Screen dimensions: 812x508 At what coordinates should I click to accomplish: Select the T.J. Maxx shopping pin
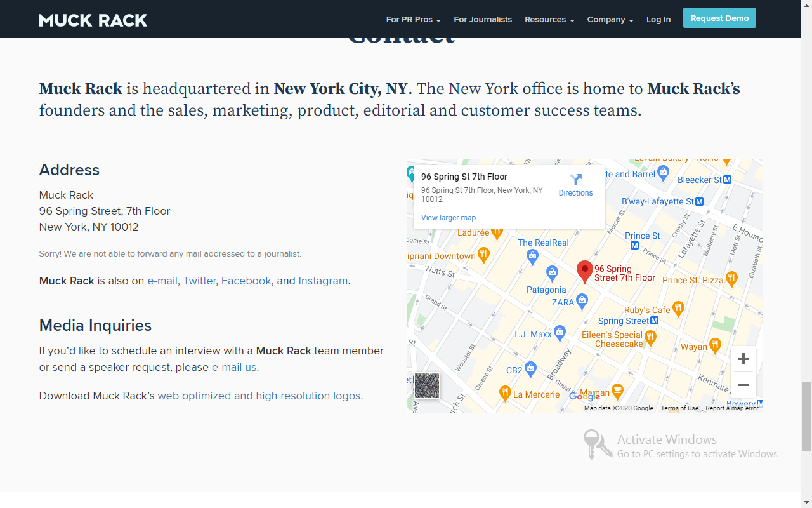tap(560, 332)
